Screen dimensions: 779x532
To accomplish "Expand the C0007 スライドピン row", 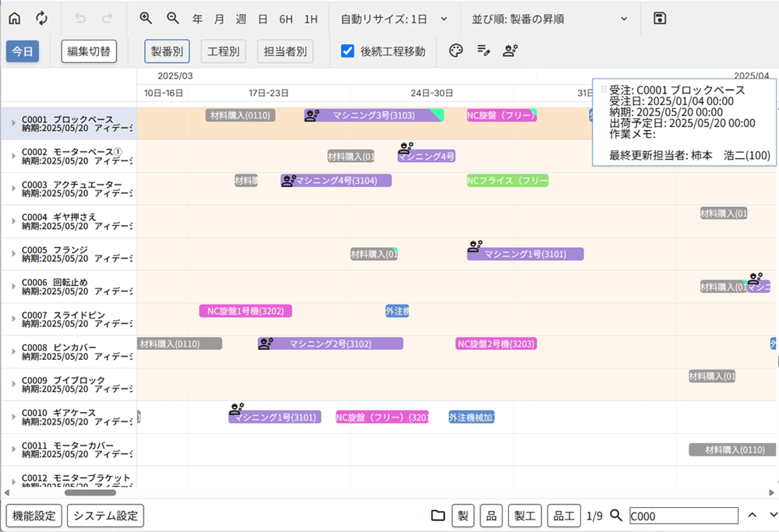I will (x=13, y=319).
